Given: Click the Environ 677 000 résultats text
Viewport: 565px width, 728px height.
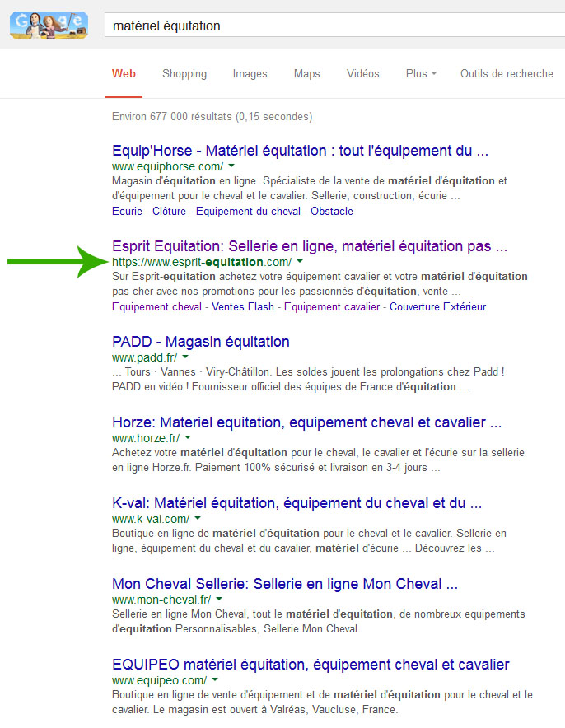Looking at the screenshot, I should point(172,117).
